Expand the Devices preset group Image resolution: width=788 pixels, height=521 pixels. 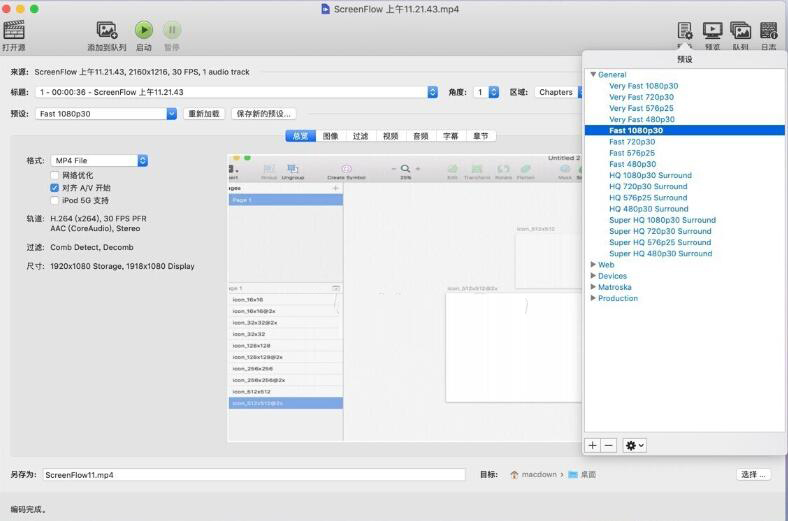593,275
